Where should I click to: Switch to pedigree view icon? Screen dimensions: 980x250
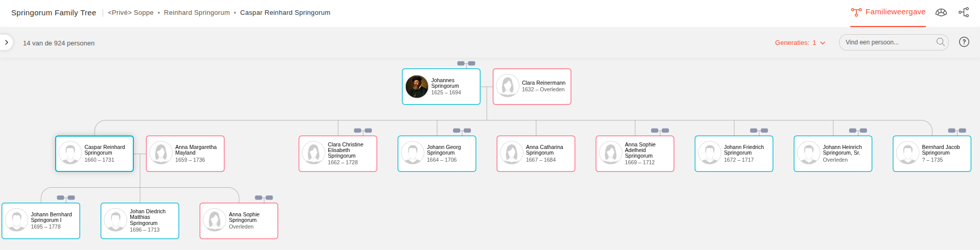(964, 12)
